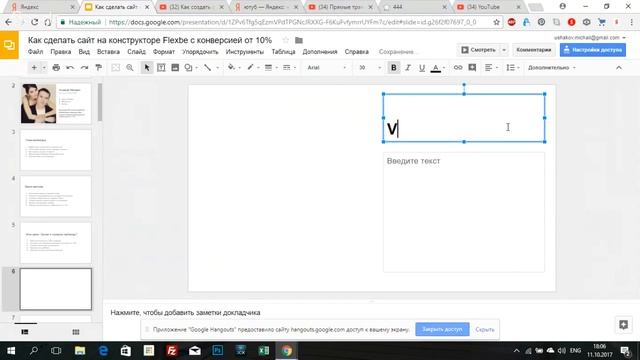The image size is (640, 360).
Task: Select slide 3 thumbnail
Action: click(56, 150)
